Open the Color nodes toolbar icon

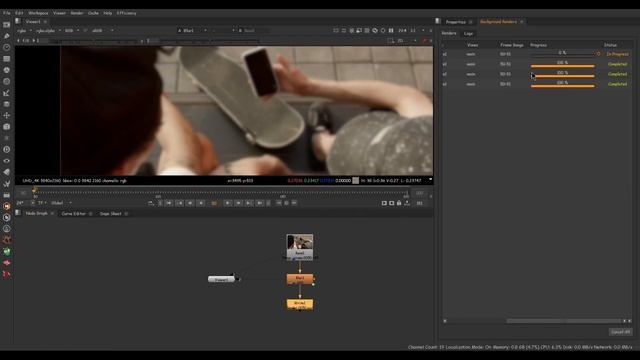pos(7,70)
